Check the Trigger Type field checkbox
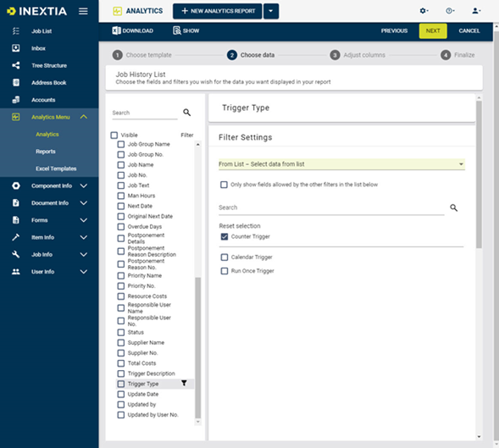Viewport: 499px width, 448px height. (x=121, y=384)
